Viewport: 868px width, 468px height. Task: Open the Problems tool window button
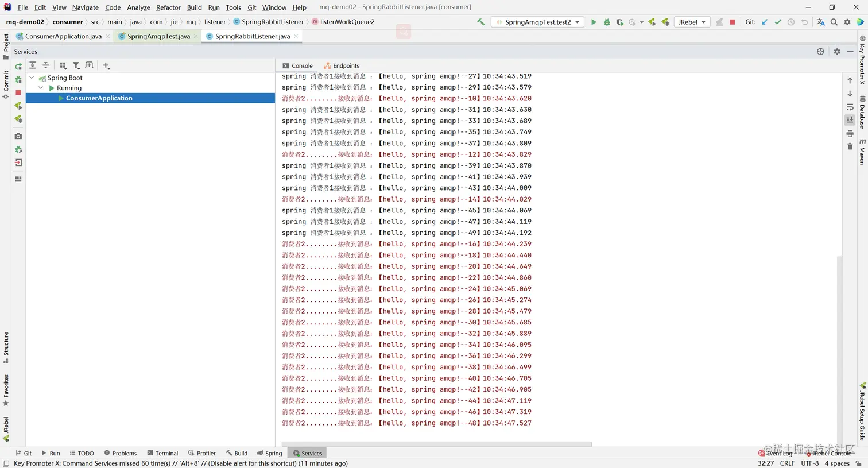point(120,453)
